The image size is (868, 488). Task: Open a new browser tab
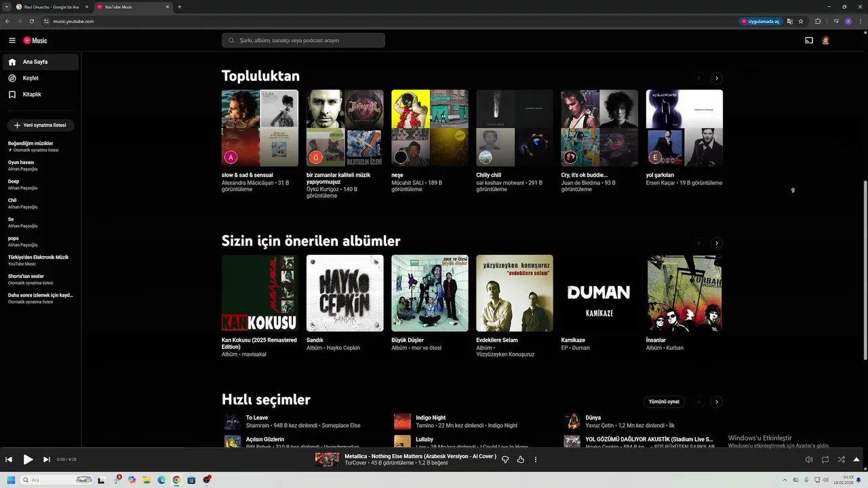pos(179,7)
